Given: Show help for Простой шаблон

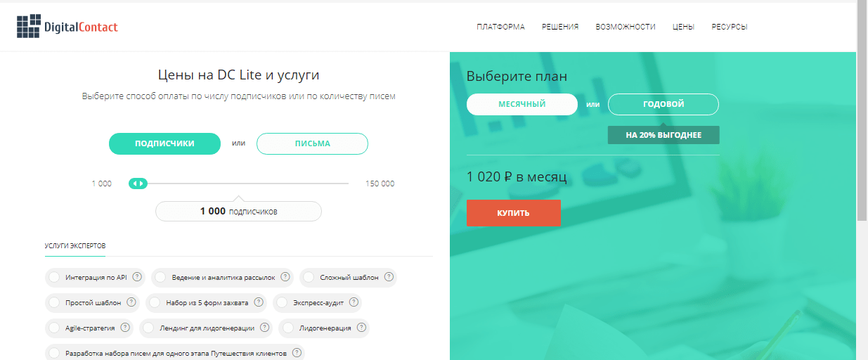Looking at the screenshot, I should (131, 302).
